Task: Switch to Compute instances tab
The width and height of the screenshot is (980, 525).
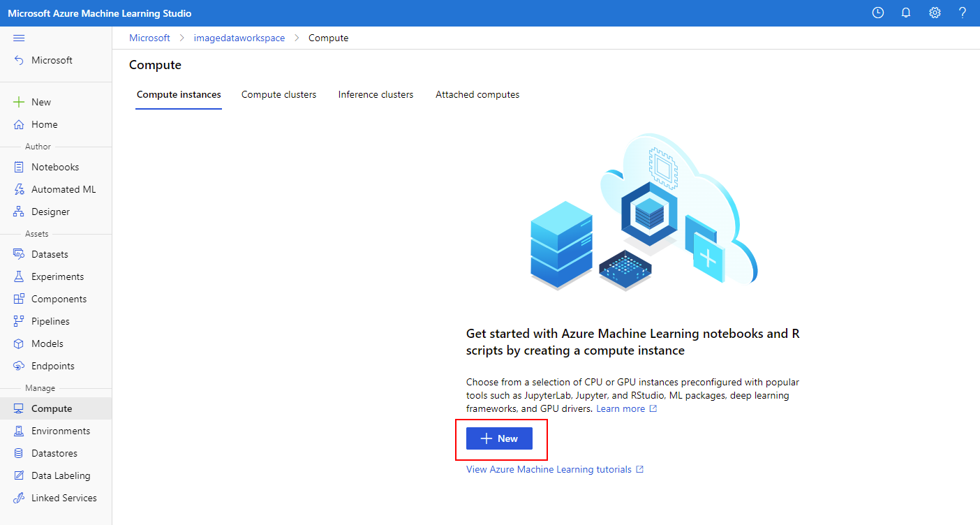Action: point(179,94)
